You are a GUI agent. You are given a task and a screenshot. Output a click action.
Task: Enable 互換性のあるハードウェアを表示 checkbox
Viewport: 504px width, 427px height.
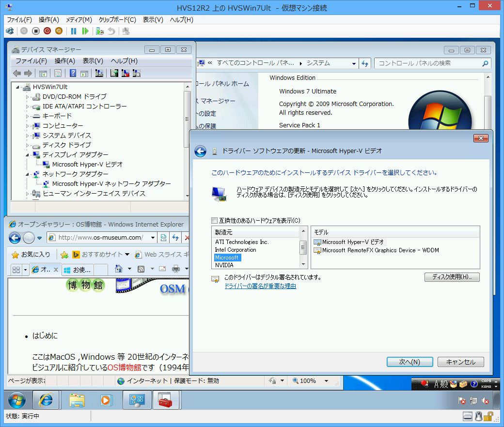click(214, 221)
